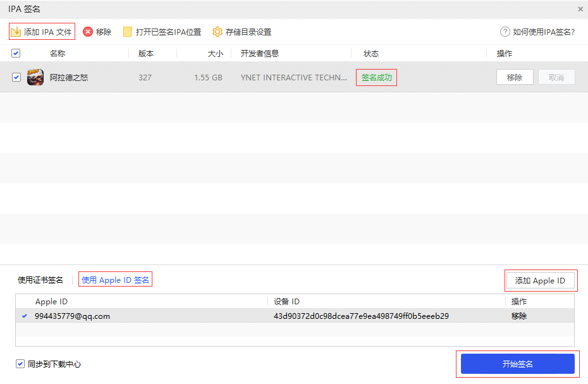
Task: Disable 同步到下载中心 checkbox
Action: (20, 364)
